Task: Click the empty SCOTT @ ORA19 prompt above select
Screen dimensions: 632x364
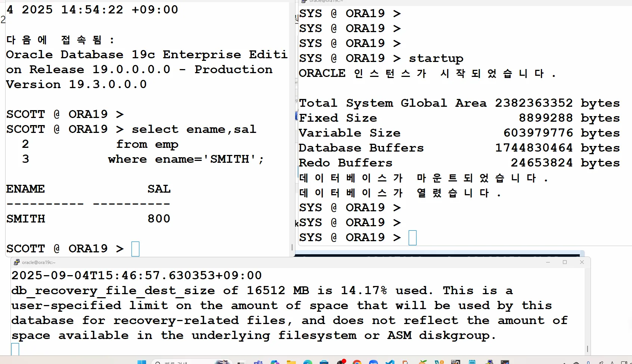Action: [x=65, y=114]
